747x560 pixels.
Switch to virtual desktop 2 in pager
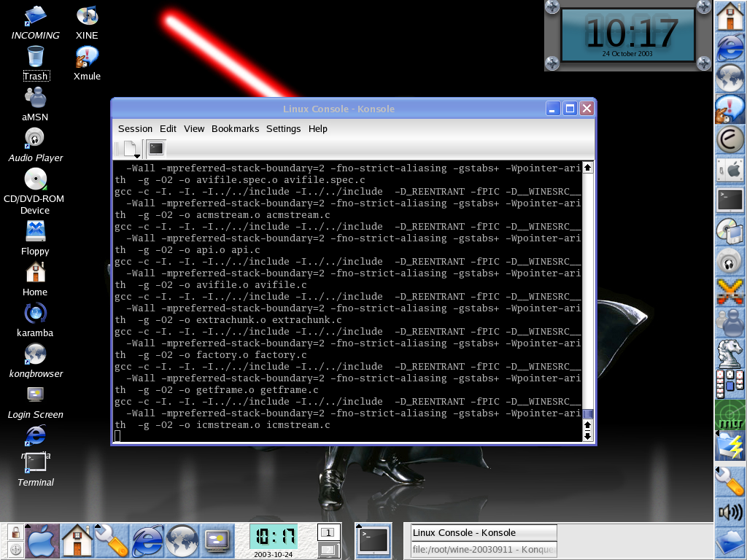point(328,550)
